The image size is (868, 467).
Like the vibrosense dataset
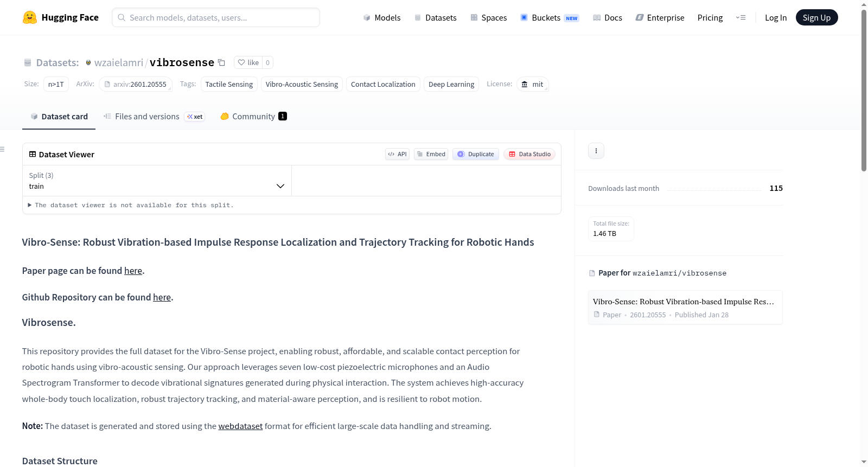pyautogui.click(x=248, y=62)
